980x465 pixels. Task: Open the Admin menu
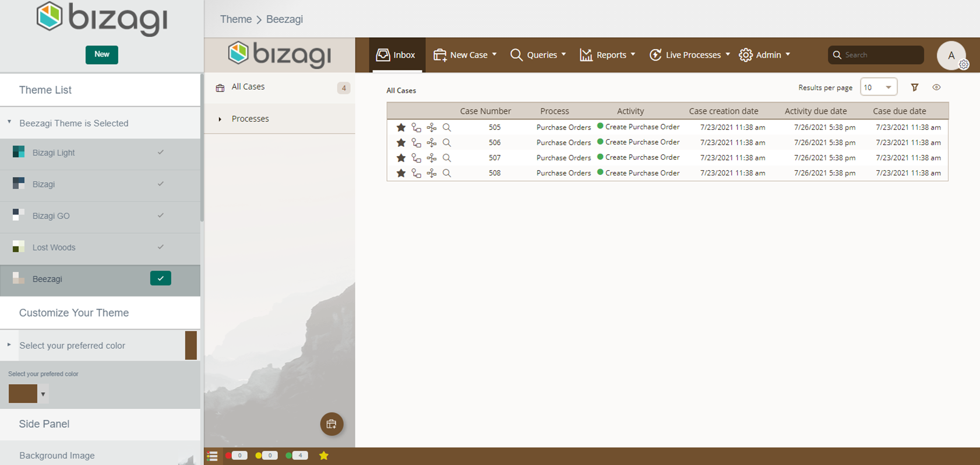pyautogui.click(x=764, y=55)
